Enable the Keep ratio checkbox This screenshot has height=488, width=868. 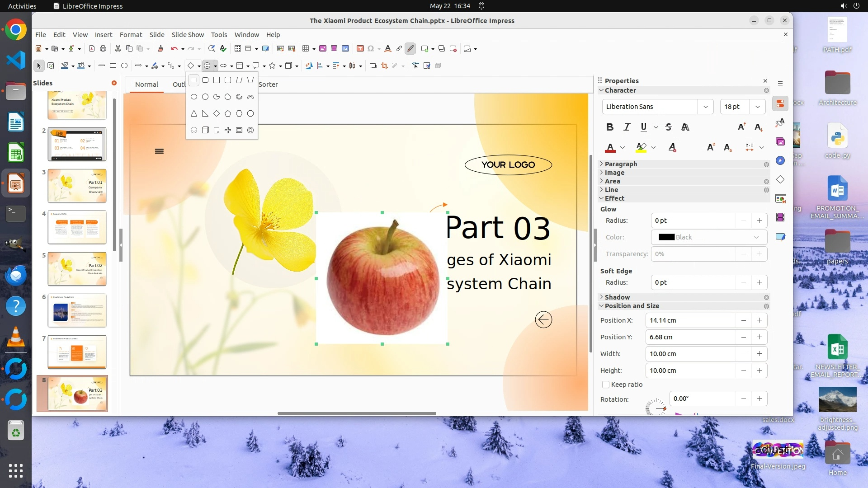606,385
